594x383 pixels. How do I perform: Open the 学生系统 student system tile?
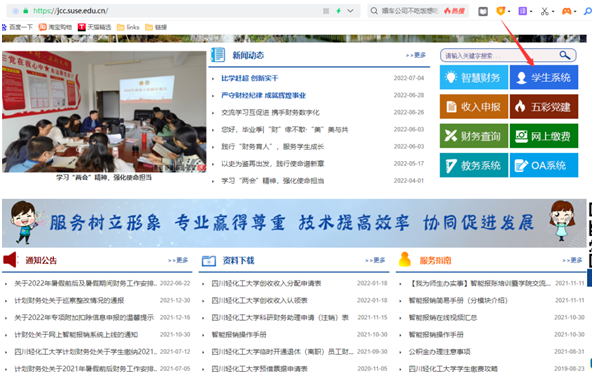544,77
